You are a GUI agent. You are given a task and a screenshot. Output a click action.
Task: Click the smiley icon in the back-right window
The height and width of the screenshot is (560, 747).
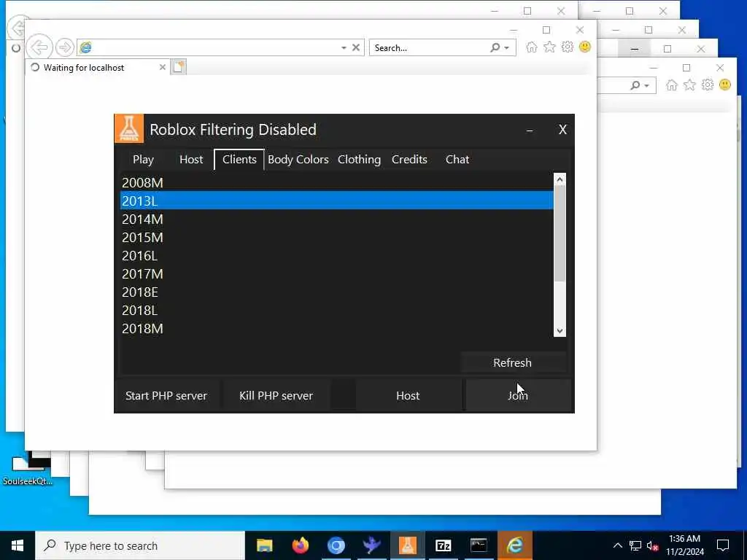[x=725, y=85]
